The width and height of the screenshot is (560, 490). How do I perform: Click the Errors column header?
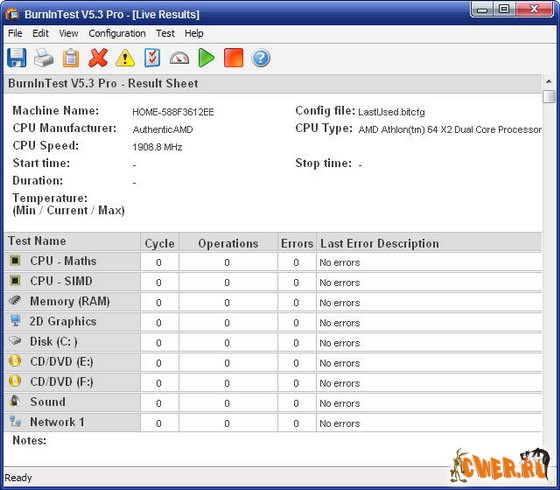pos(297,243)
